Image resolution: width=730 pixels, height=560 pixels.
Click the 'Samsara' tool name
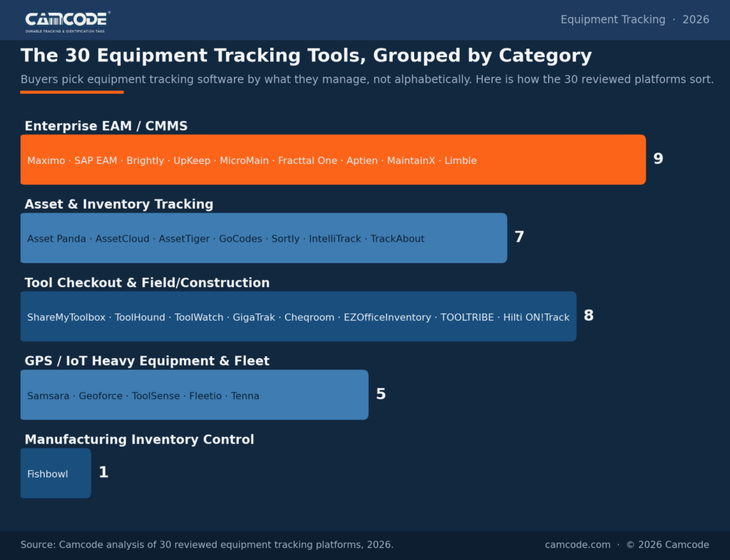(48, 396)
